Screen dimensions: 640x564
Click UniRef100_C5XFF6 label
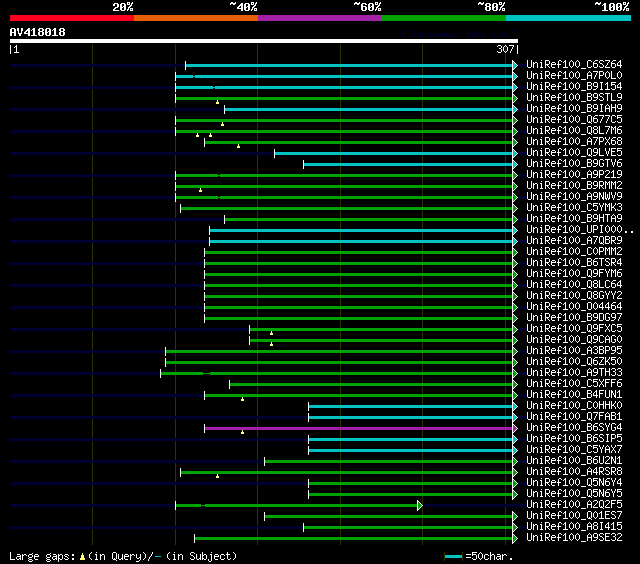click(x=574, y=384)
